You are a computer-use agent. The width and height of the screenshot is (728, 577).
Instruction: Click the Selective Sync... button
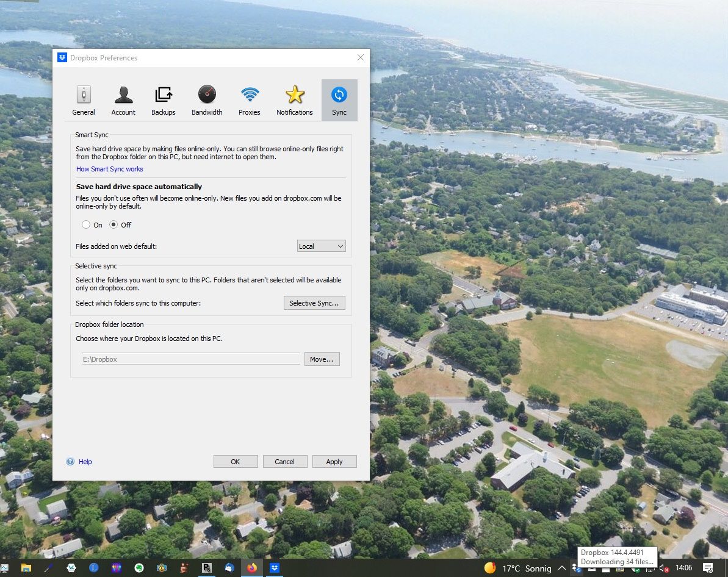point(314,303)
